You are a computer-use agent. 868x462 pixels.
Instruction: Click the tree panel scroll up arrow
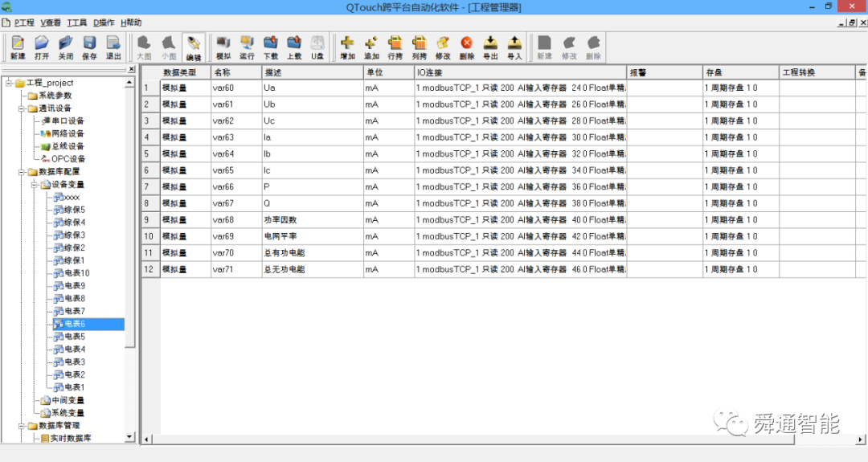[x=129, y=83]
